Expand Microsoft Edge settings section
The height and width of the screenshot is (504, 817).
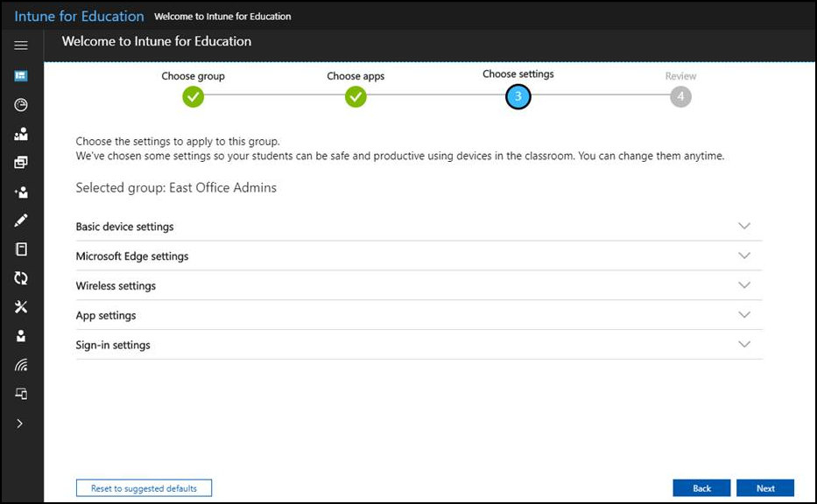419,256
